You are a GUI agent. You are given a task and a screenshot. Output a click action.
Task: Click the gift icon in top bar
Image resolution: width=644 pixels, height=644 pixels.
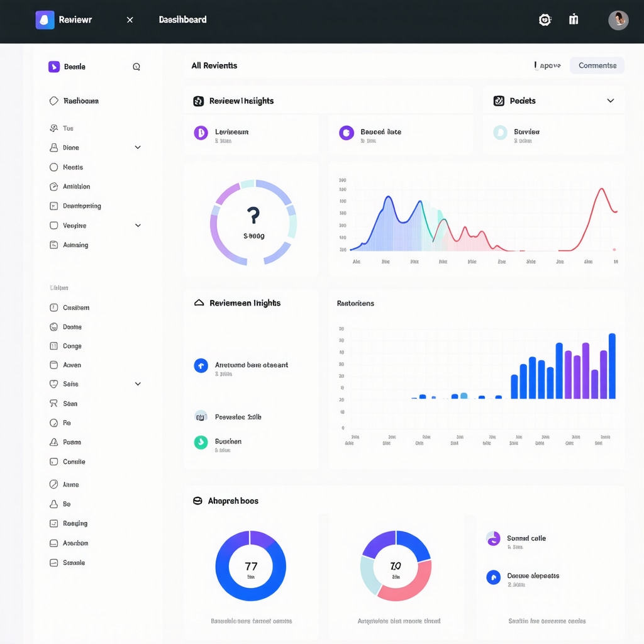point(574,19)
